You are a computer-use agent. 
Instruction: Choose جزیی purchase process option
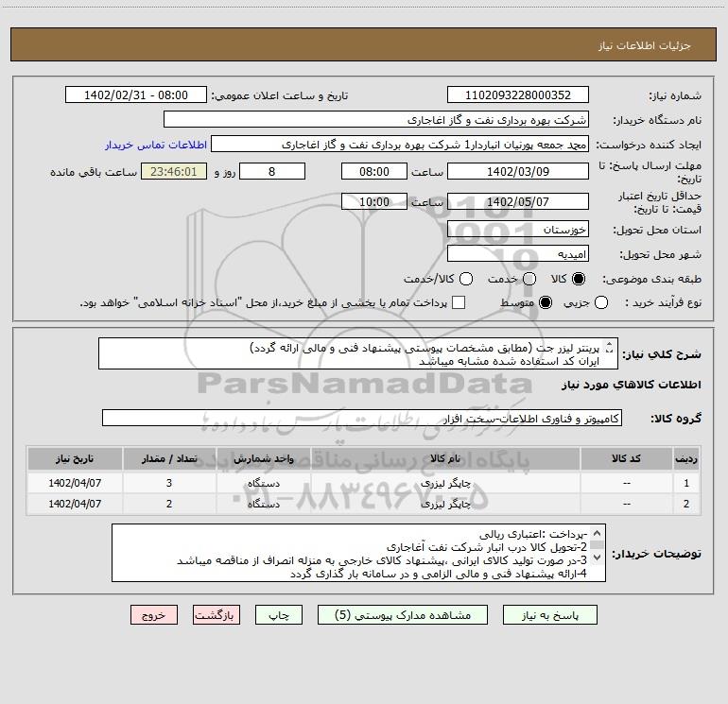tap(600, 302)
